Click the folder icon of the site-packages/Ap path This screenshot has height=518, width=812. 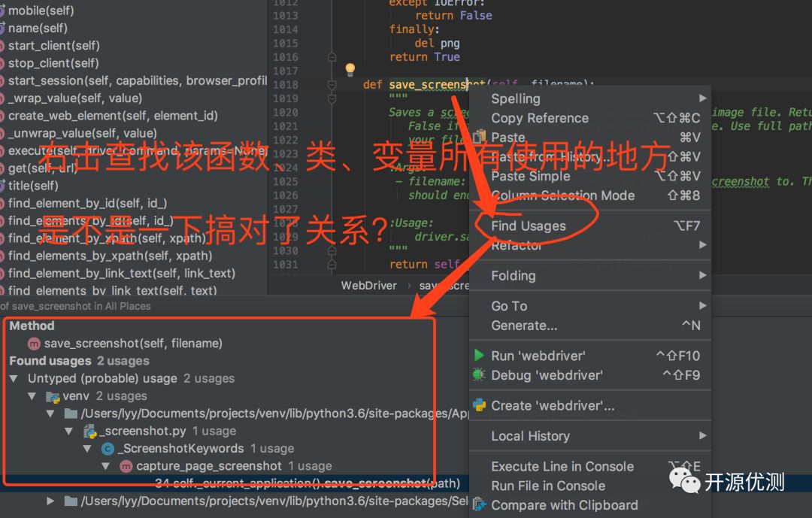tap(71, 413)
